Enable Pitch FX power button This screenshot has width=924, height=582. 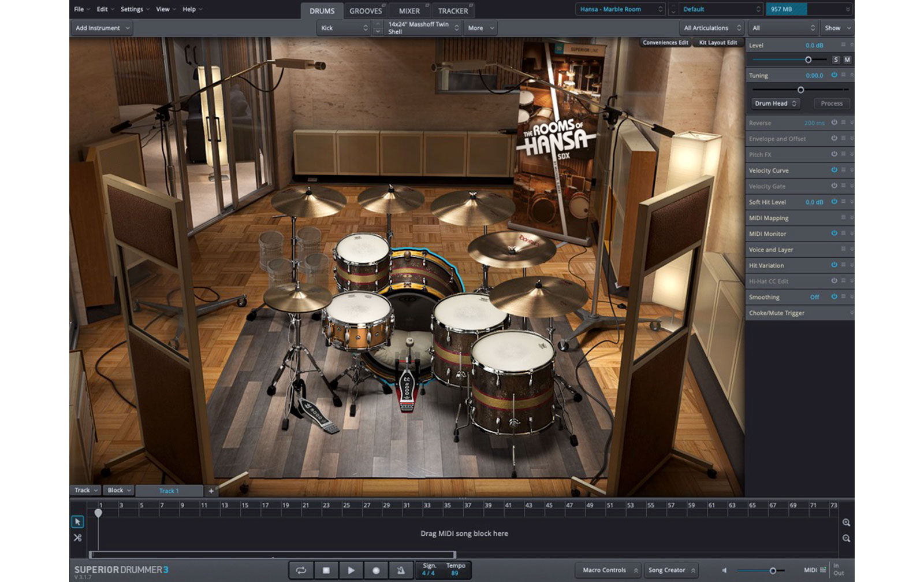[x=834, y=154]
